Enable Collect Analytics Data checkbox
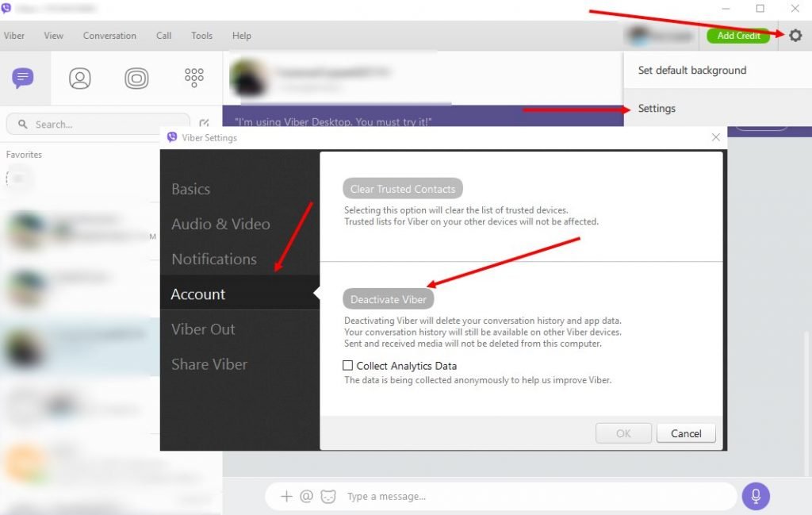 coord(347,366)
